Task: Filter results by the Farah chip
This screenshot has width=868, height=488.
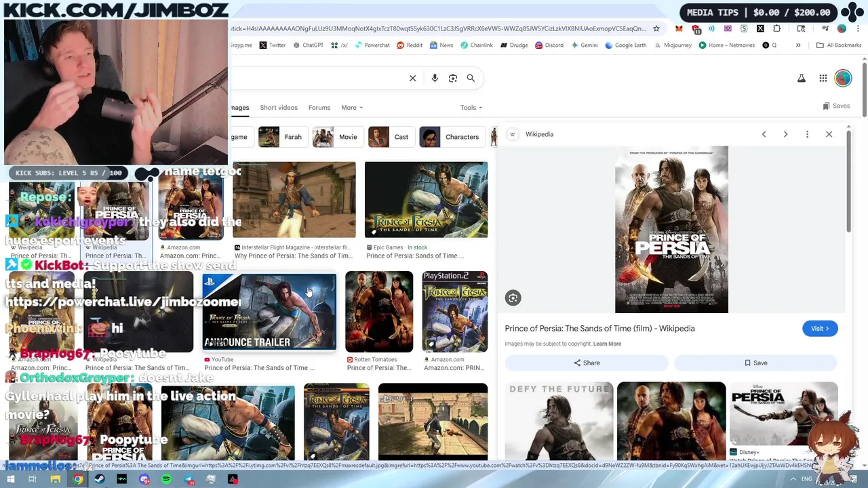Action: [282, 137]
